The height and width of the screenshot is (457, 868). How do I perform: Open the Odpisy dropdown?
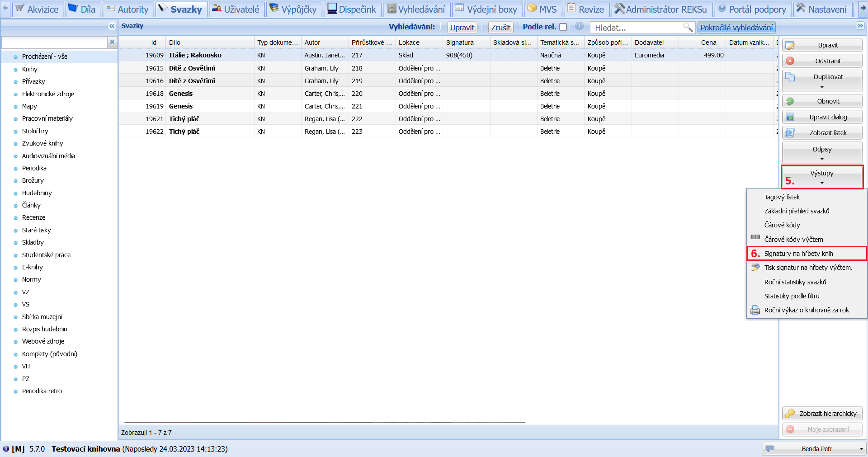(x=822, y=153)
